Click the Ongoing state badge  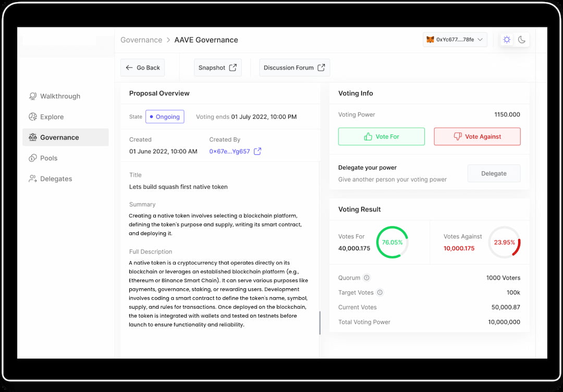click(x=165, y=117)
